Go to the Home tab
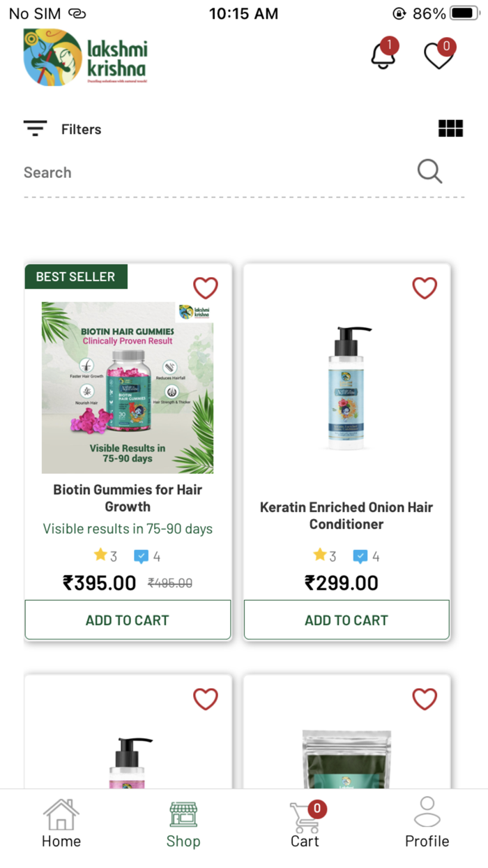The height and width of the screenshot is (868, 488). coord(61,823)
